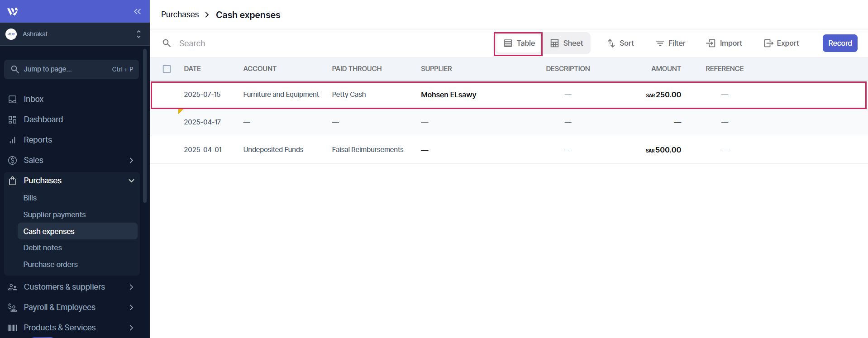Image resolution: width=868 pixels, height=338 pixels.
Task: Click the magnifier icon beside Search
Action: click(167, 43)
